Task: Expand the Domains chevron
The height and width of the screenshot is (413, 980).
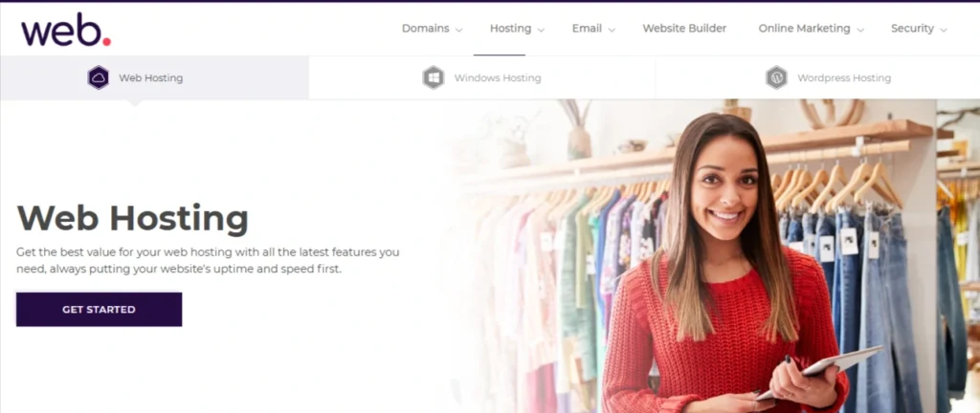Action: (458, 30)
